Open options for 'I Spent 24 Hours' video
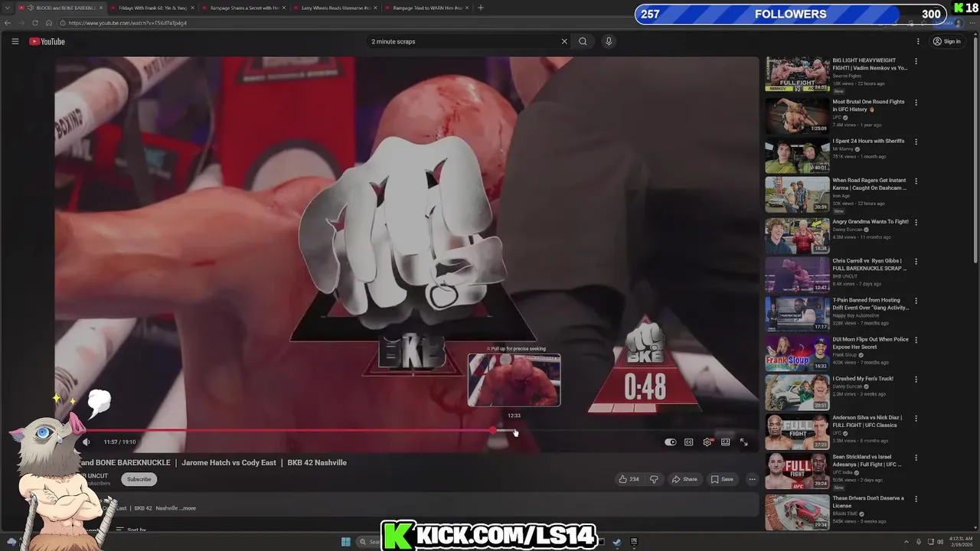Viewport: 980px width, 551px height. [x=916, y=142]
